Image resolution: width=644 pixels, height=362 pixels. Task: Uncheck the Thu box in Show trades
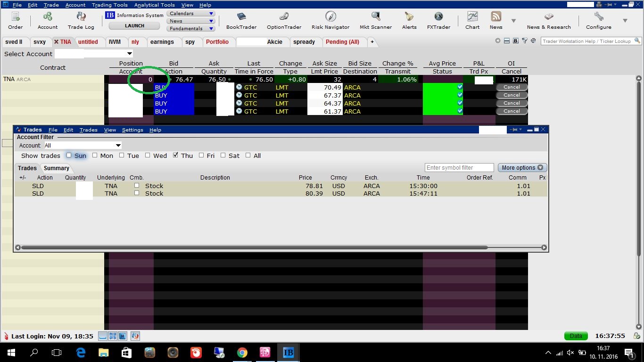point(176,155)
